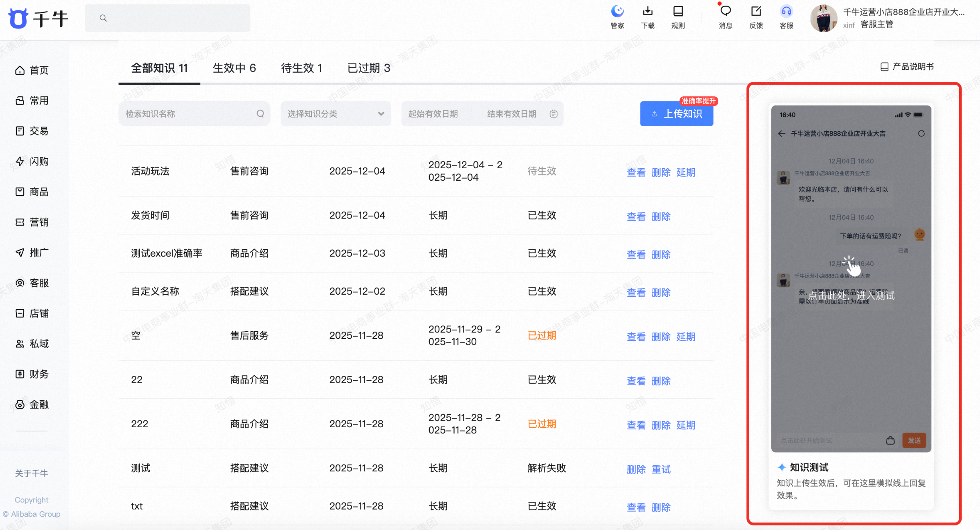Click 删除 for 发货时间 row
Screen dimensions: 980x530
click(661, 216)
